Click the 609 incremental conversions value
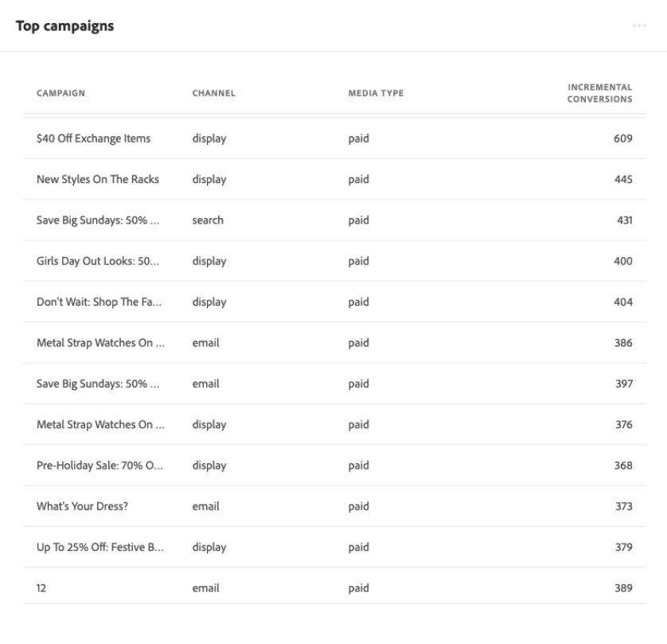The height and width of the screenshot is (644, 667). click(623, 139)
